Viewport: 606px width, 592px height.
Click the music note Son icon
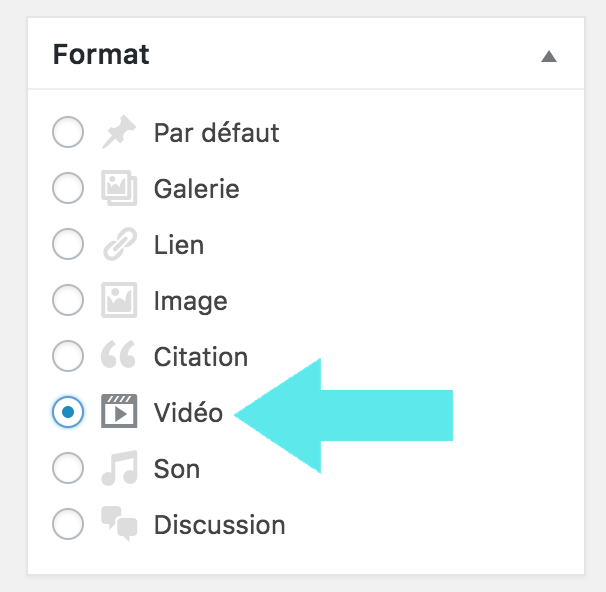119,469
